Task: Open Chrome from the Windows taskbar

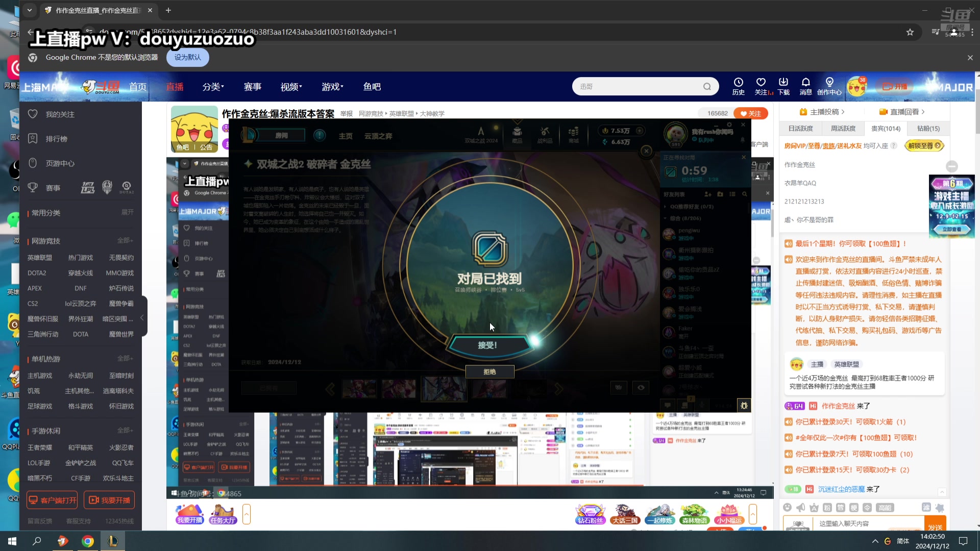Action: pyautogui.click(x=88, y=541)
